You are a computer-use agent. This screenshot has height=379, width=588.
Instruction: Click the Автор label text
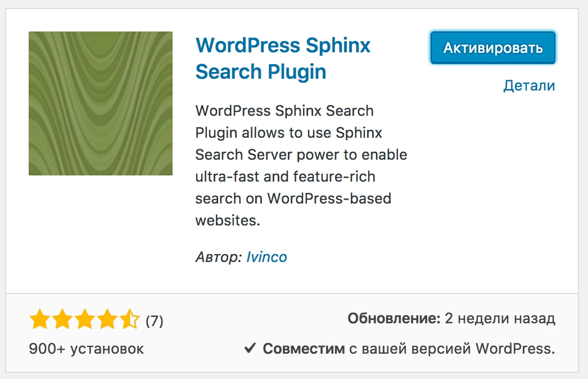point(219,257)
